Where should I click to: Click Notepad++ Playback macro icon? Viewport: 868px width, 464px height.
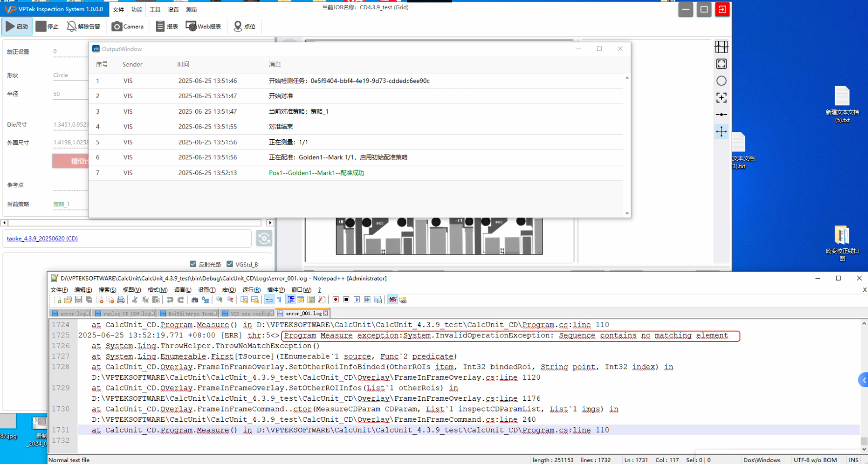(x=357, y=300)
